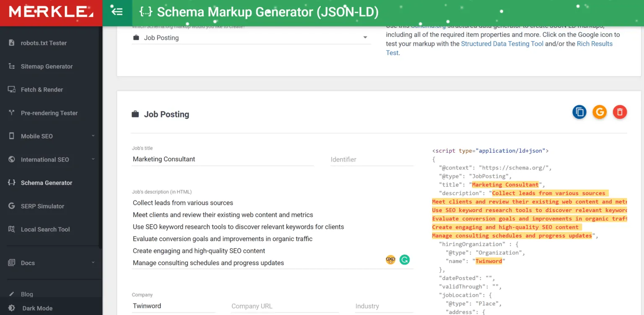
Task: Expand the Mobile SEO section
Action: tap(37, 136)
